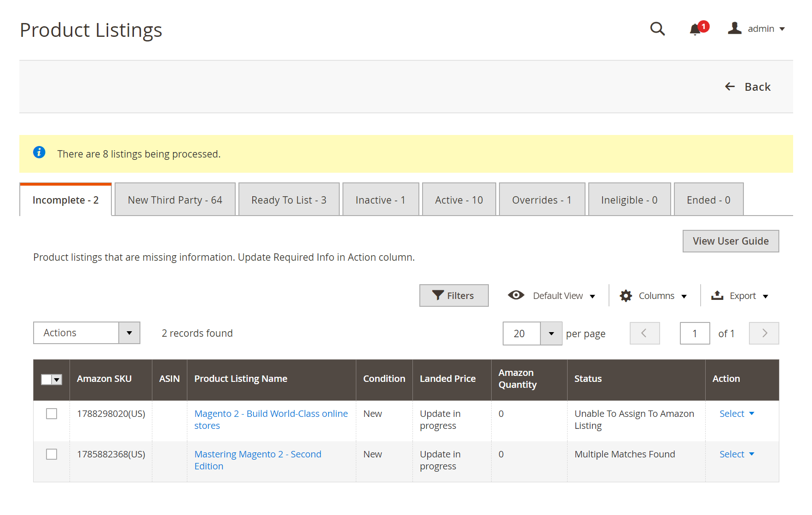Open the Filters button
This screenshot has height=515, width=812.
pos(454,295)
